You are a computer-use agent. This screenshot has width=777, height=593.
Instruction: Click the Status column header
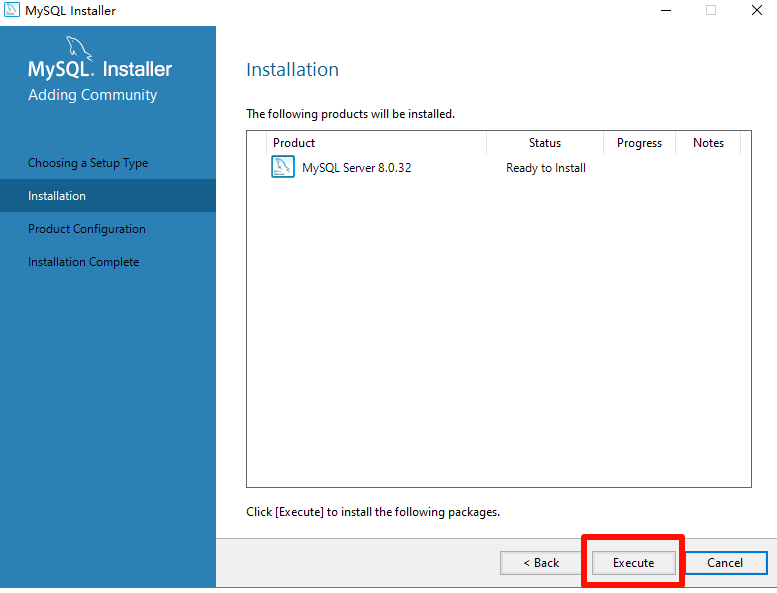coord(545,143)
